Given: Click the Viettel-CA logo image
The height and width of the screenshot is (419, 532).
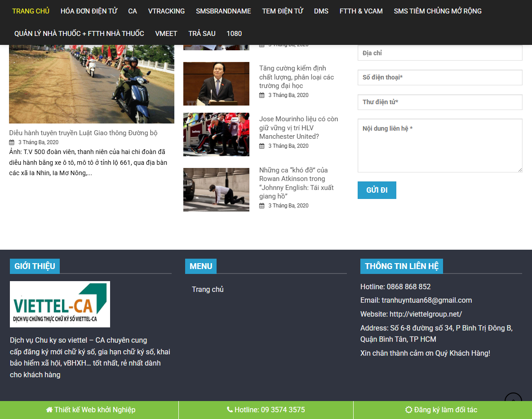Looking at the screenshot, I should (x=60, y=304).
